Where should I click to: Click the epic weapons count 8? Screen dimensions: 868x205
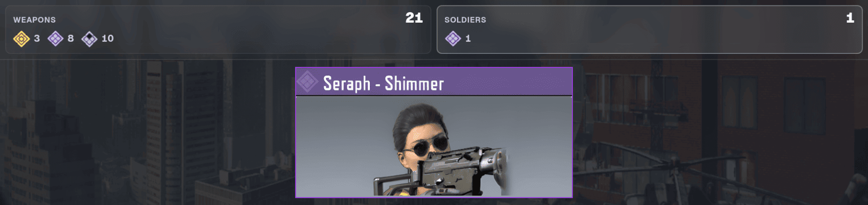71,38
